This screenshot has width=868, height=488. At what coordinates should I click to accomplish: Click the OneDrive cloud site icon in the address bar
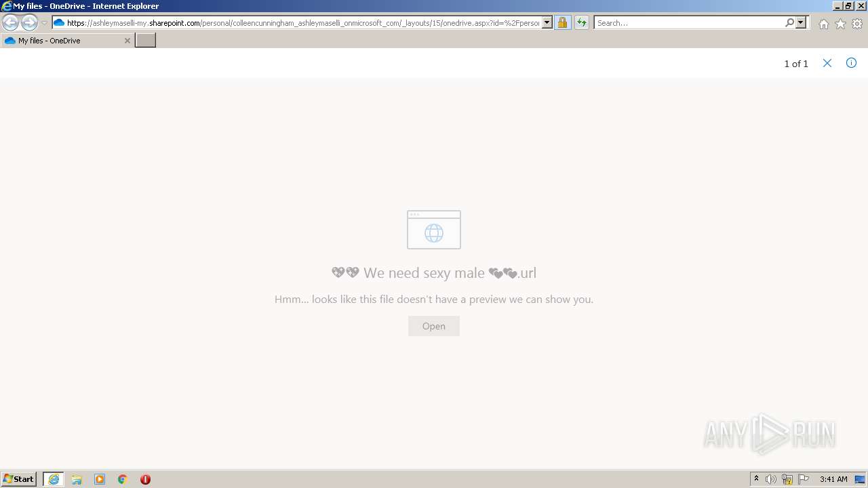point(59,22)
